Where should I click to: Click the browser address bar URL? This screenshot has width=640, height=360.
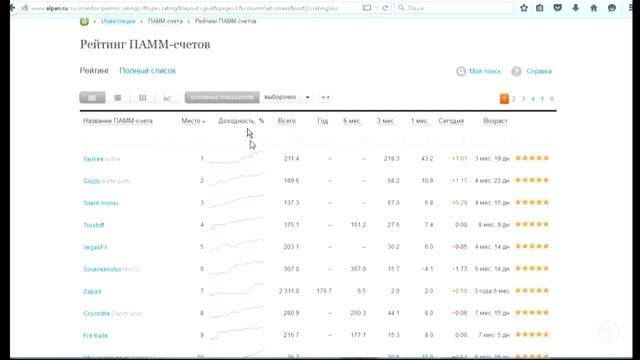point(184,8)
